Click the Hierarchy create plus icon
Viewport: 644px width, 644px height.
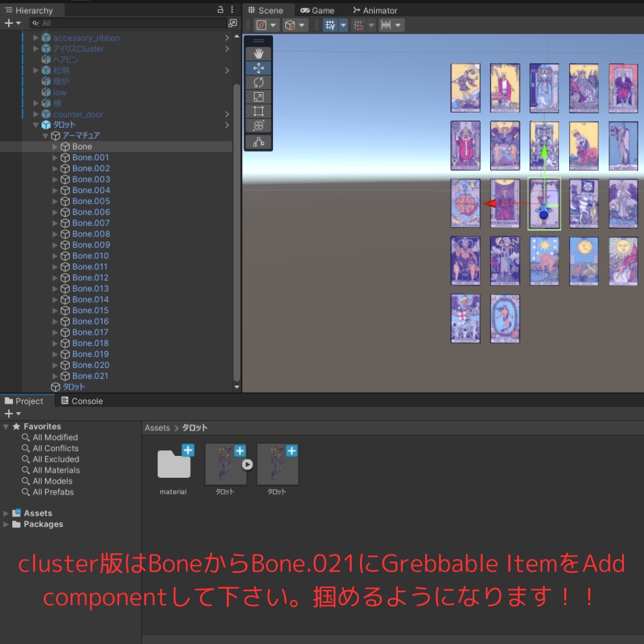point(8,22)
